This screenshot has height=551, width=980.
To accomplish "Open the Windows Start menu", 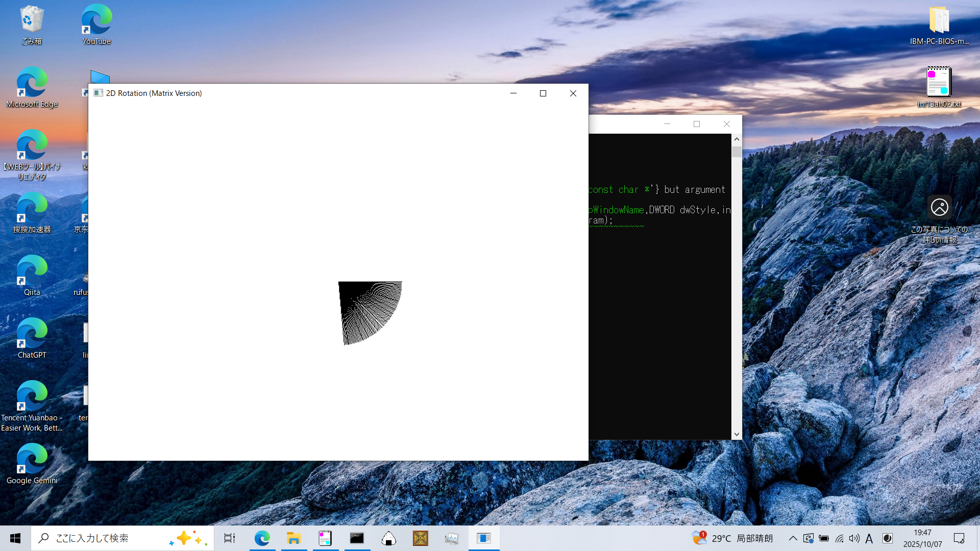I will tap(15, 538).
